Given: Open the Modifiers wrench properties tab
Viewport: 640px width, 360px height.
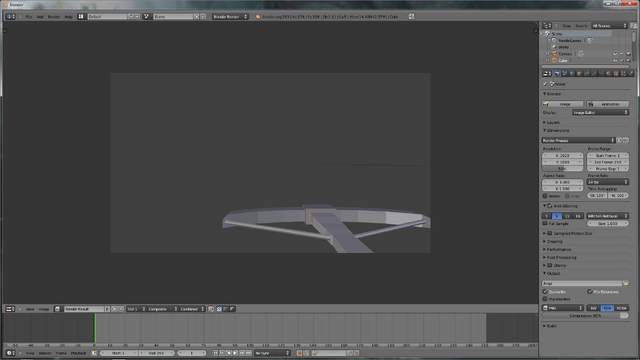Looking at the screenshot, I should (594, 73).
